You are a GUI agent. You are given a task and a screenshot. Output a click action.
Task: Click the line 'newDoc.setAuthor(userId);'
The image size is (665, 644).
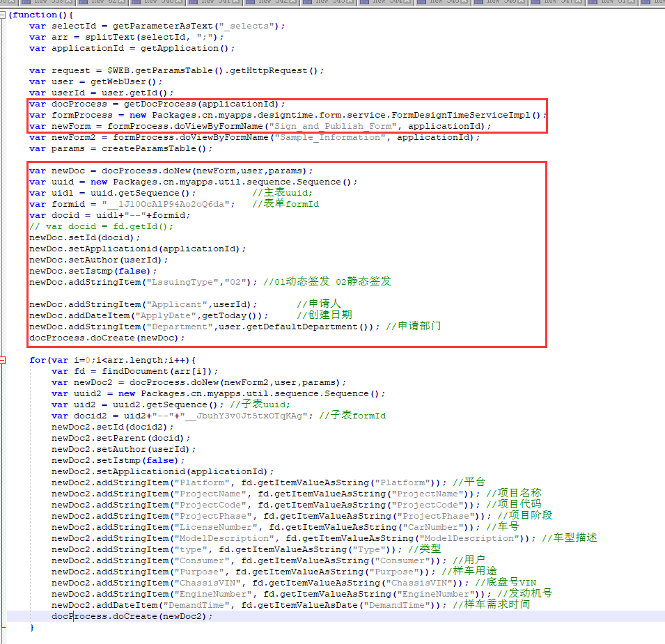[x=98, y=260]
